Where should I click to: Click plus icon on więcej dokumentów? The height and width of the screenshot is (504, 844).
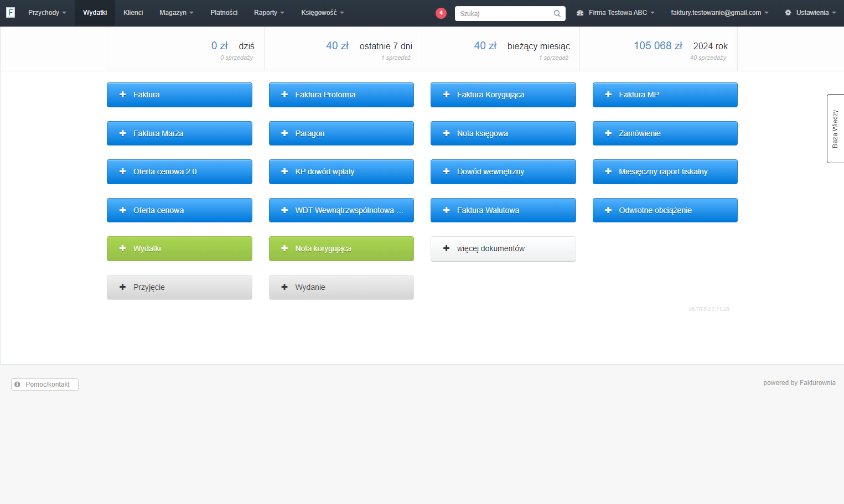(x=447, y=248)
